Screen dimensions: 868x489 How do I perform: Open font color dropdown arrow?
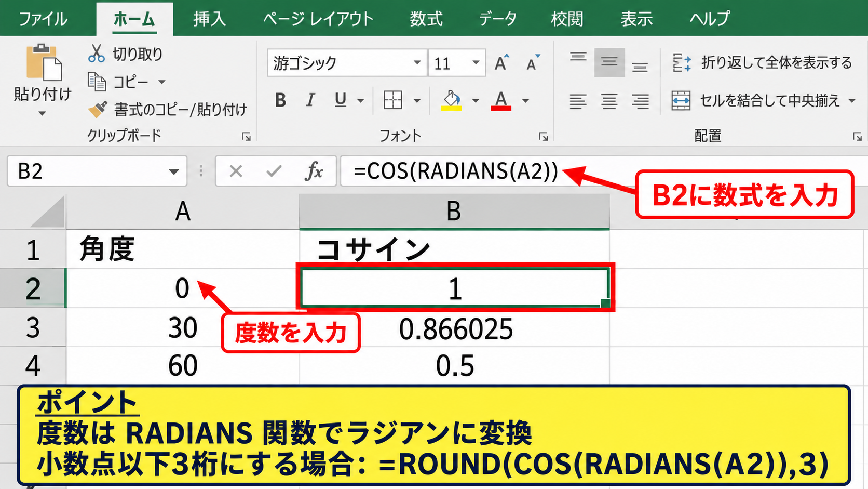click(x=525, y=100)
